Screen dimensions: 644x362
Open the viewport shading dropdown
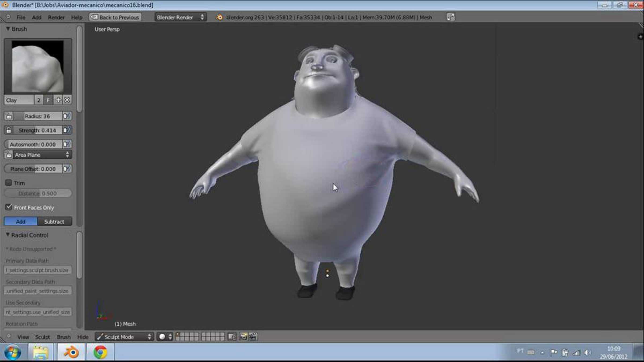pyautogui.click(x=165, y=337)
